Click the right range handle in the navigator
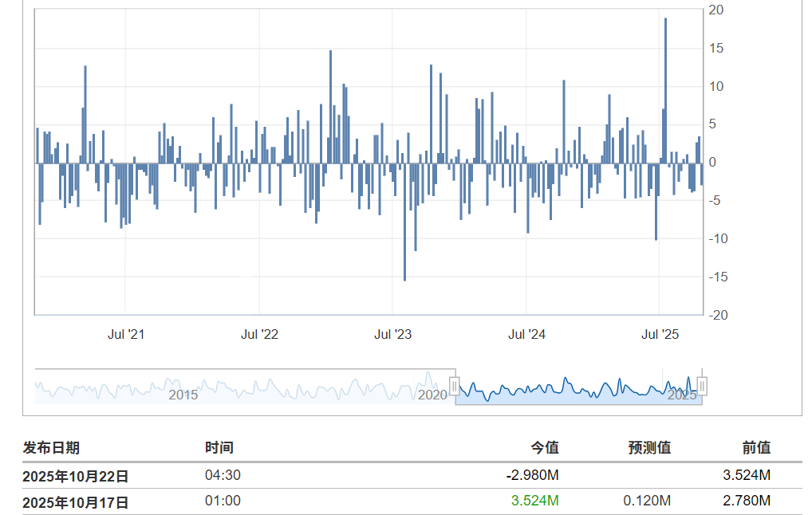This screenshot has width=812, height=515. click(x=702, y=387)
